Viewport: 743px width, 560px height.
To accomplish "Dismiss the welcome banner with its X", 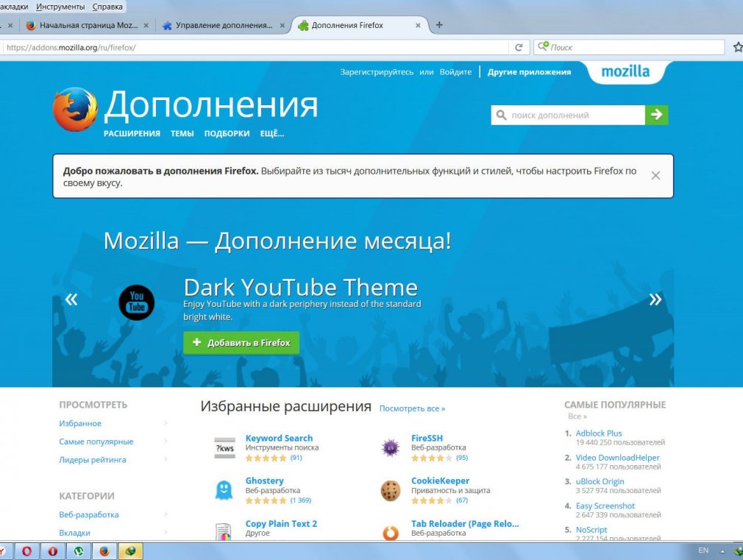I will (x=655, y=175).
